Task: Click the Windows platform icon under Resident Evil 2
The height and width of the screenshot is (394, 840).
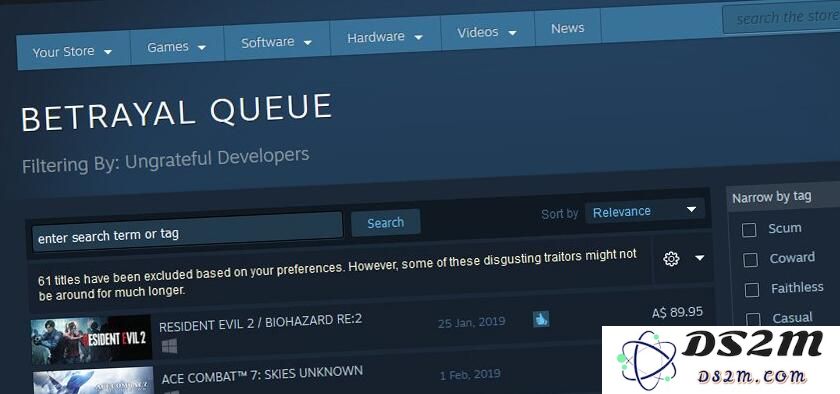Action: click(169, 346)
